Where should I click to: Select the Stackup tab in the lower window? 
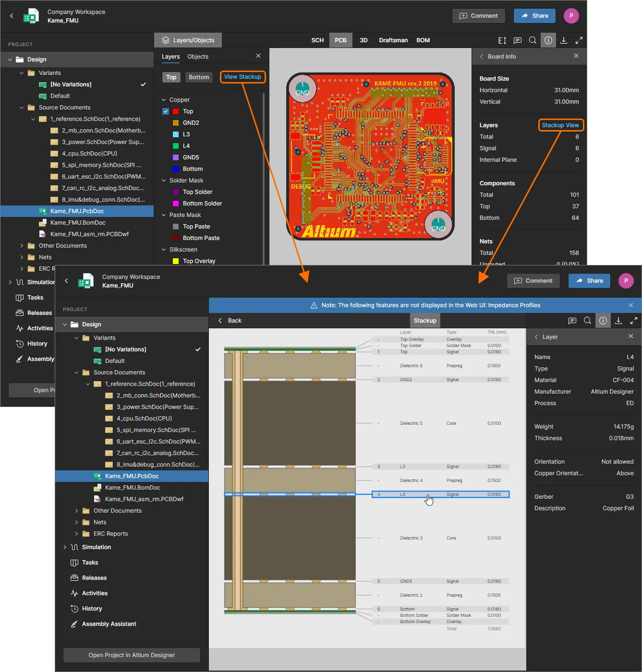point(425,321)
